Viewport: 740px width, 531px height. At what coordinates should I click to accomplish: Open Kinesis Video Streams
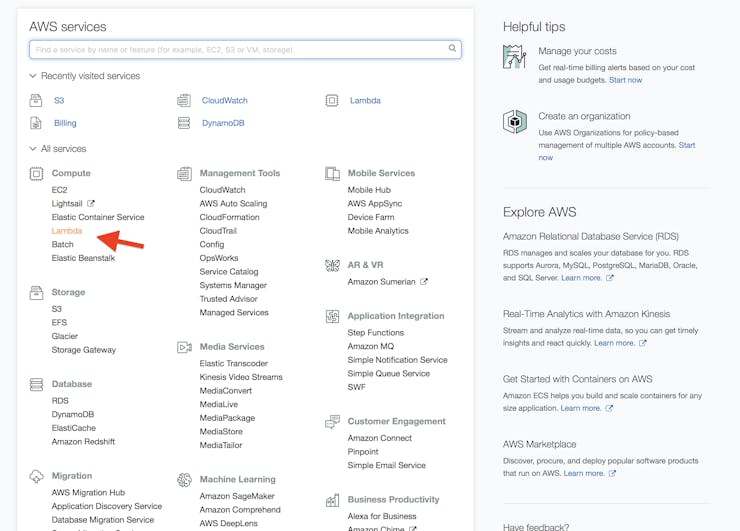[x=241, y=377]
